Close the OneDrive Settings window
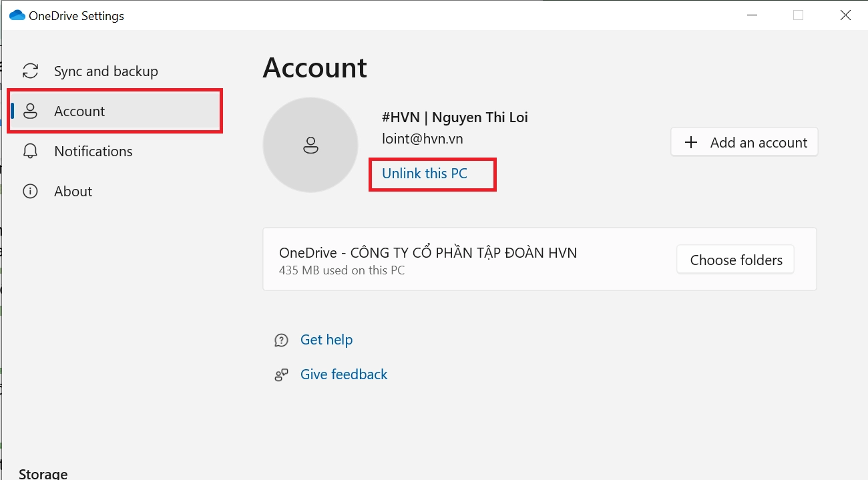Image resolution: width=868 pixels, height=480 pixels. click(x=845, y=15)
